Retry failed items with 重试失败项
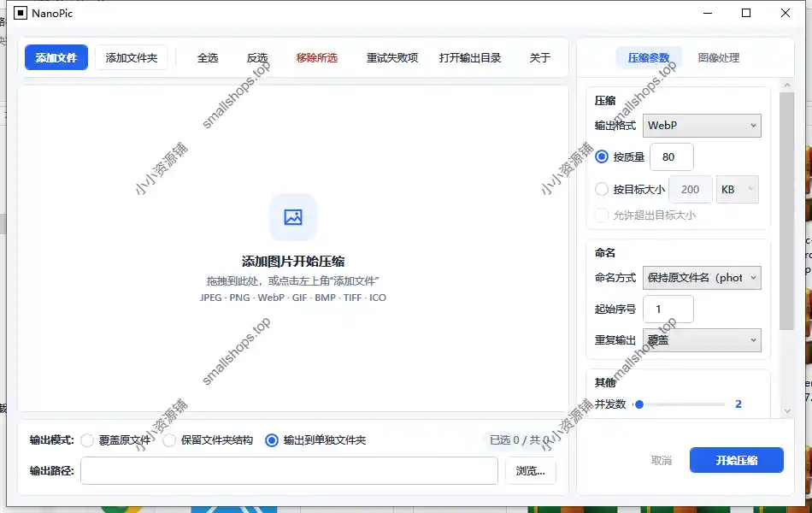Viewport: 812px width, 513px height. pos(392,57)
